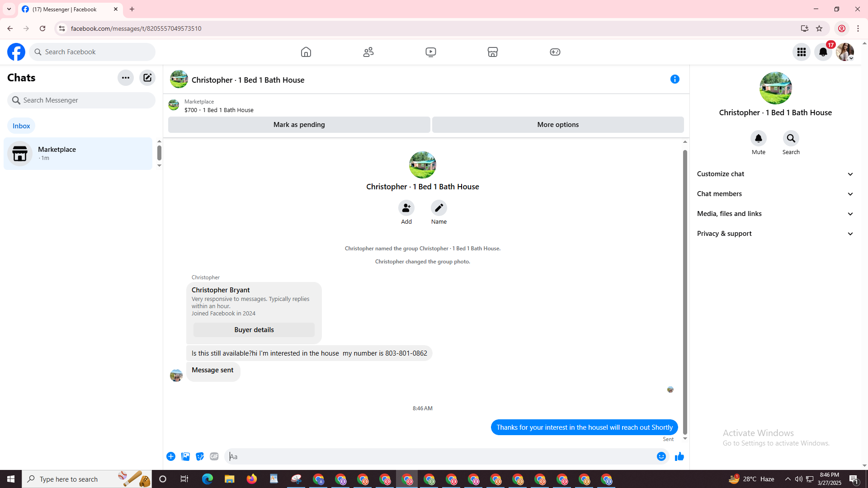This screenshot has width=868, height=488.
Task: Toggle the conversation information icon
Action: [x=675, y=79]
